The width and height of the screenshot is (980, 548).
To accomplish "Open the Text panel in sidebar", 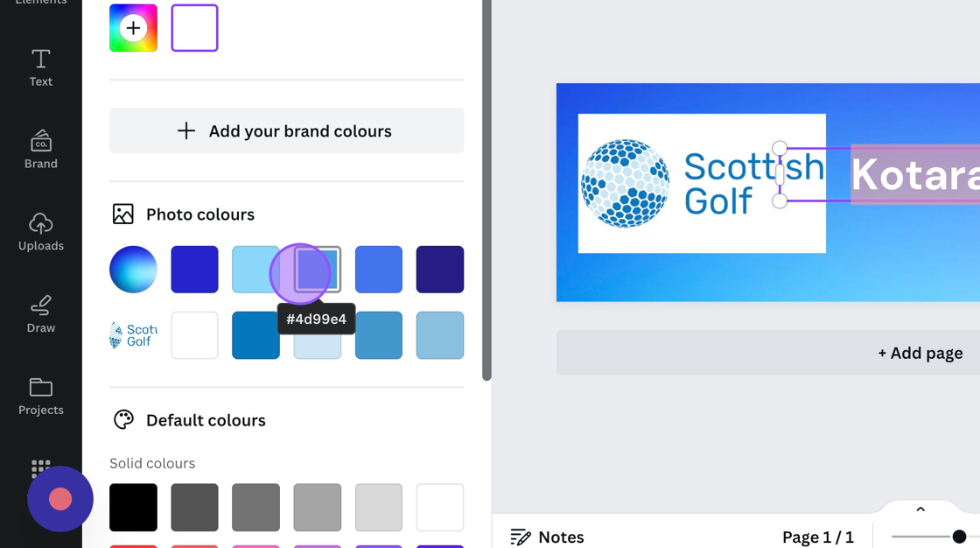I will coord(40,68).
